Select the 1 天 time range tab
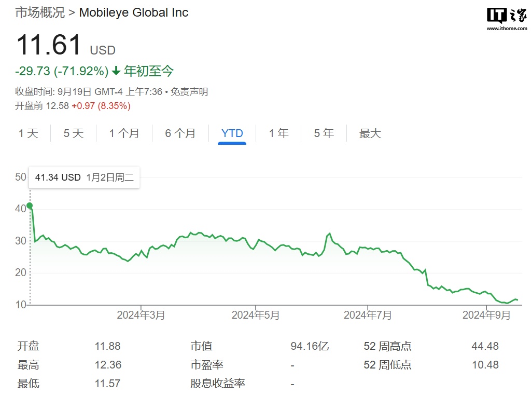The width and height of the screenshot is (532, 396). pos(29,133)
